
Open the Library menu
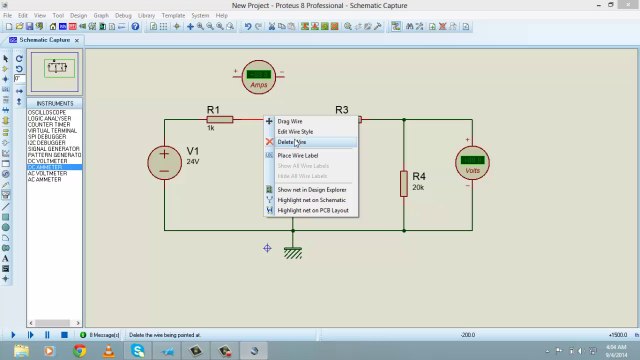tap(146, 16)
